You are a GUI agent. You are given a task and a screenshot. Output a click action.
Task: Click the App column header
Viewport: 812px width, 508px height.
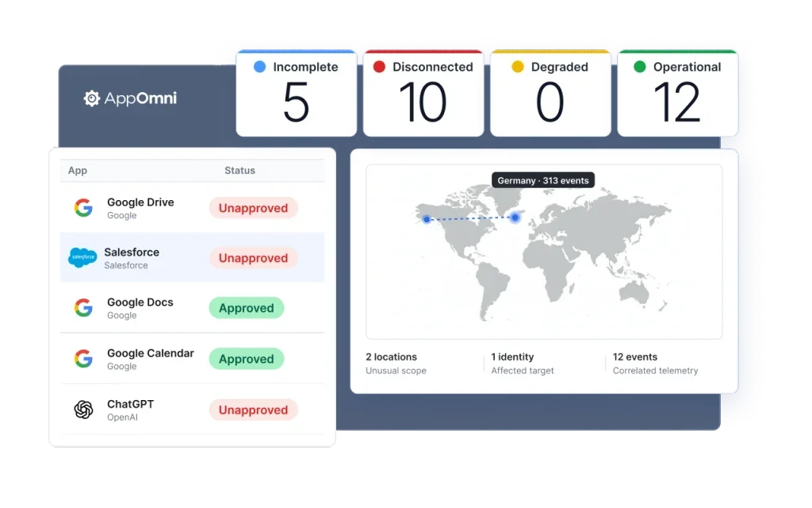[x=78, y=171]
